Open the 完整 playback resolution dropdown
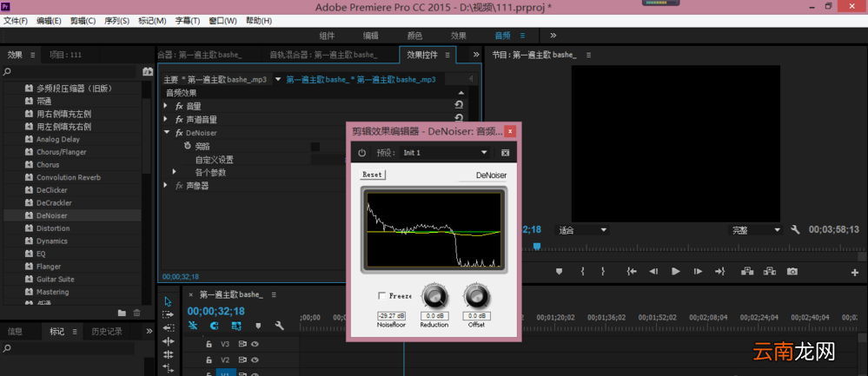Screen dimensions: 868x376 point(756,230)
